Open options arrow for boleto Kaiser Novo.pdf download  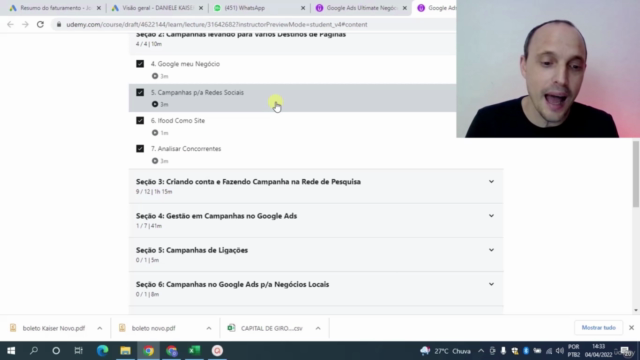click(x=100, y=328)
